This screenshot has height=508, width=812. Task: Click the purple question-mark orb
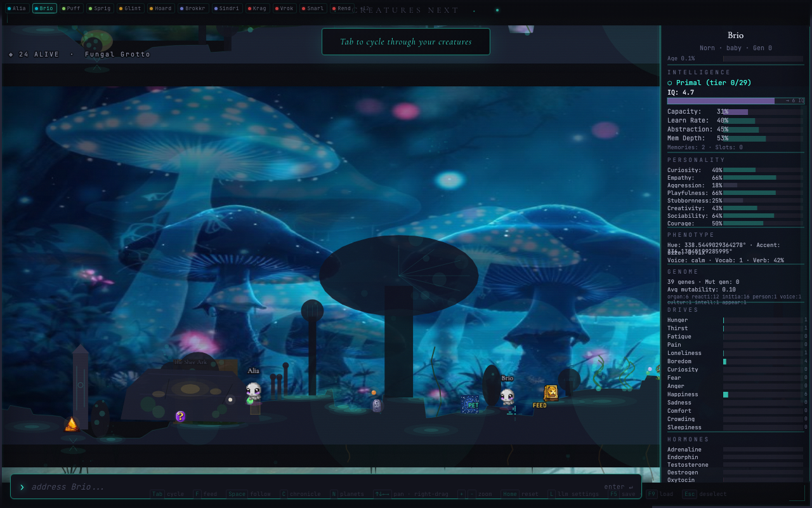pos(180,416)
